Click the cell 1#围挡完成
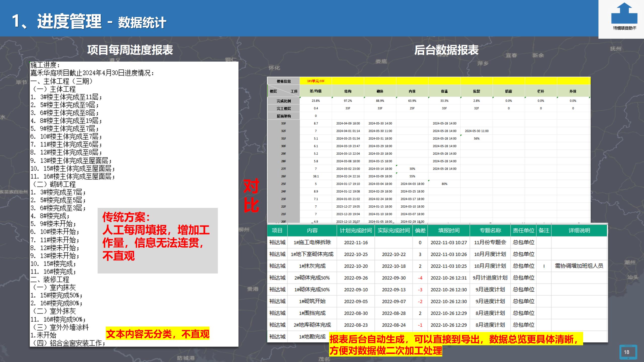The image size is (644, 362). 312,313
